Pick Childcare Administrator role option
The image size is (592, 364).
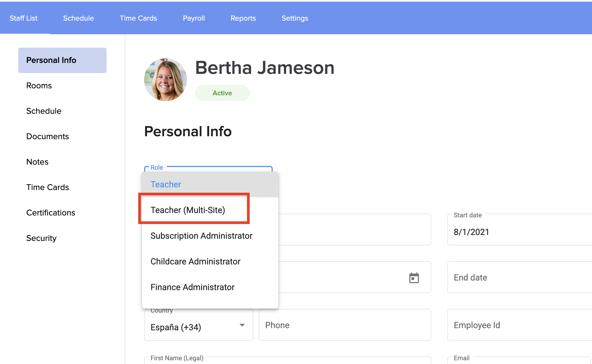coord(195,261)
